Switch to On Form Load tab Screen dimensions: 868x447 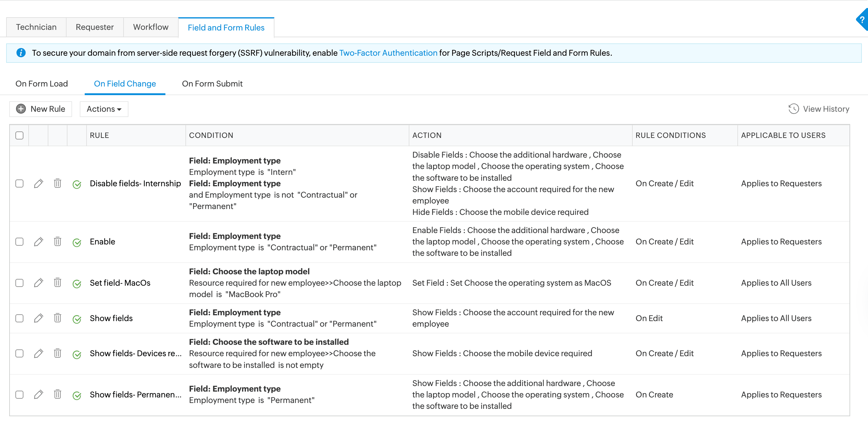coord(42,84)
